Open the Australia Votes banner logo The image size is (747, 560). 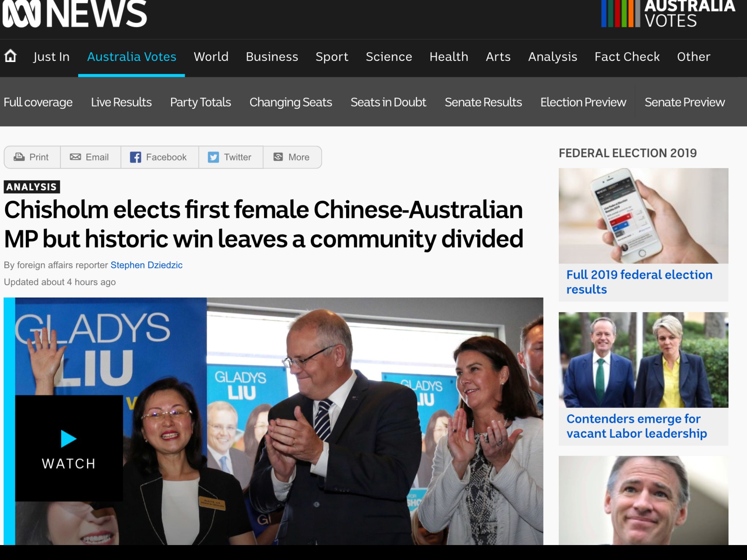click(668, 14)
